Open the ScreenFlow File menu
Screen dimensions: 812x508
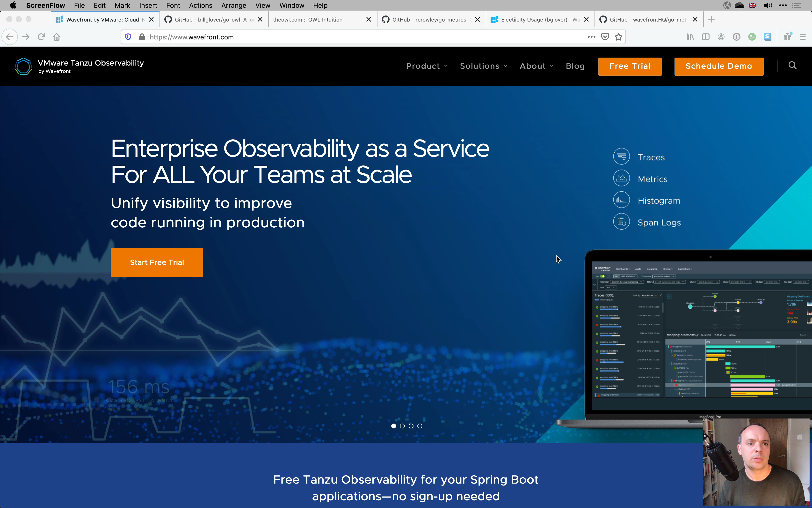tap(79, 5)
